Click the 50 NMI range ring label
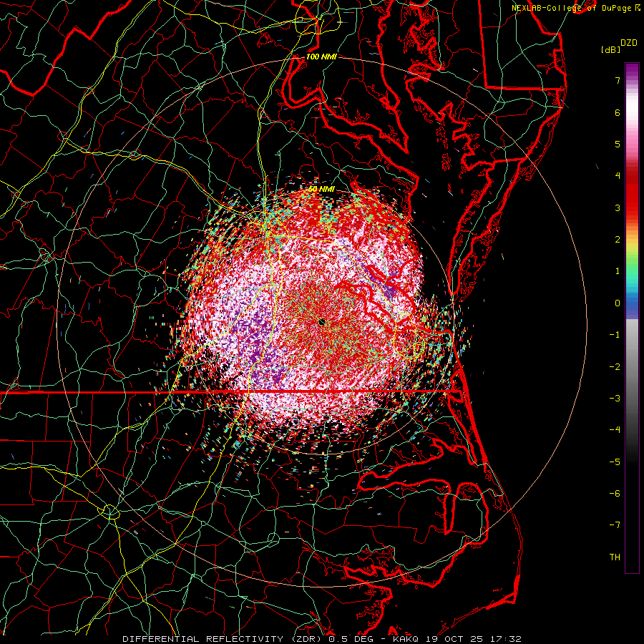 (x=321, y=189)
